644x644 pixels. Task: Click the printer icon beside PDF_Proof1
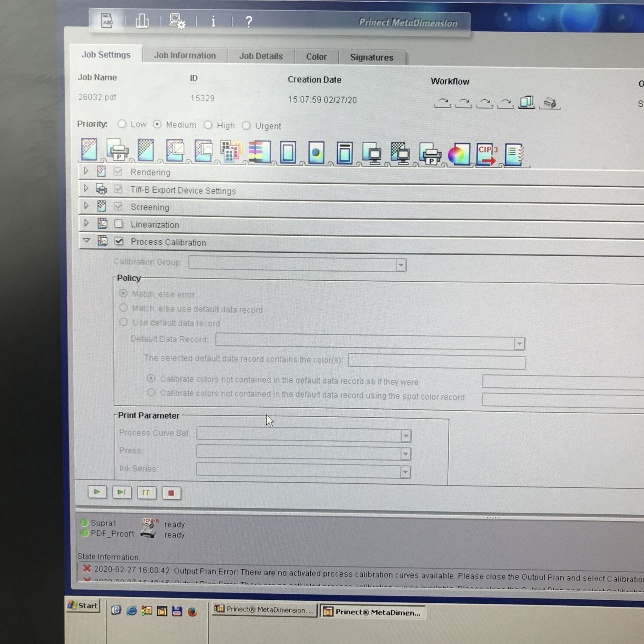coord(148,534)
